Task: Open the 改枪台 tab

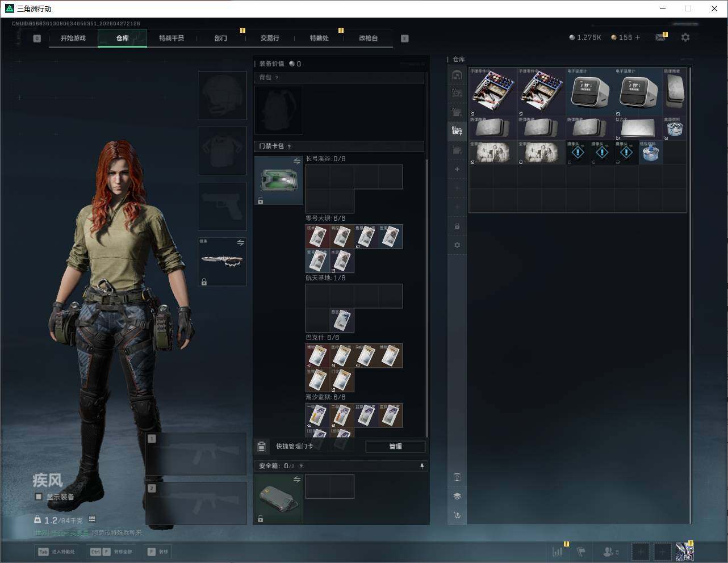Action: 368,38
